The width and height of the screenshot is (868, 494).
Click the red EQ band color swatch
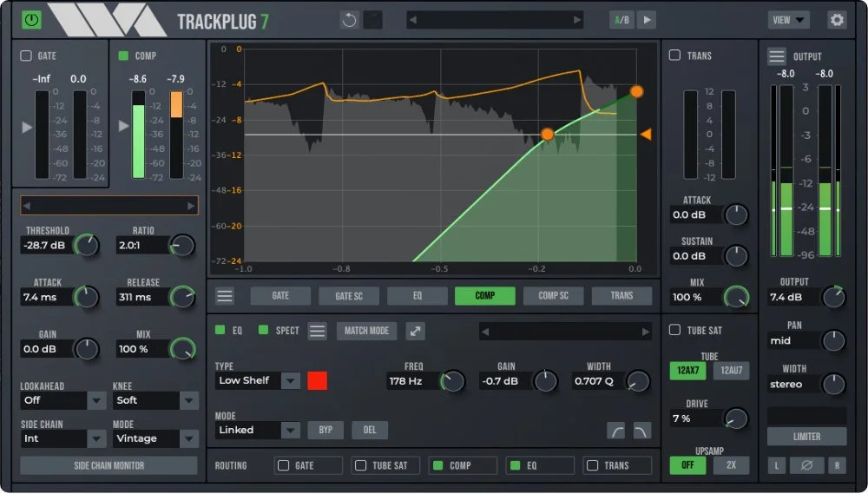pyautogui.click(x=317, y=381)
